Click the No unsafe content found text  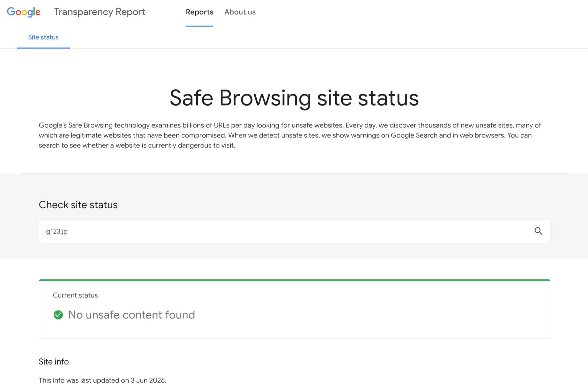[131, 315]
